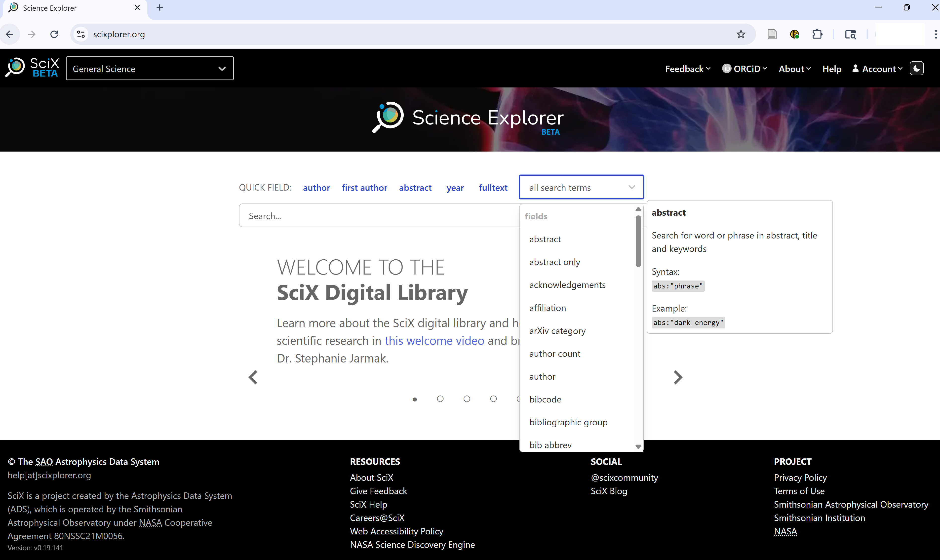Go to next carousel slide arrow
Viewport: 940px width, 560px height.
pos(678,377)
